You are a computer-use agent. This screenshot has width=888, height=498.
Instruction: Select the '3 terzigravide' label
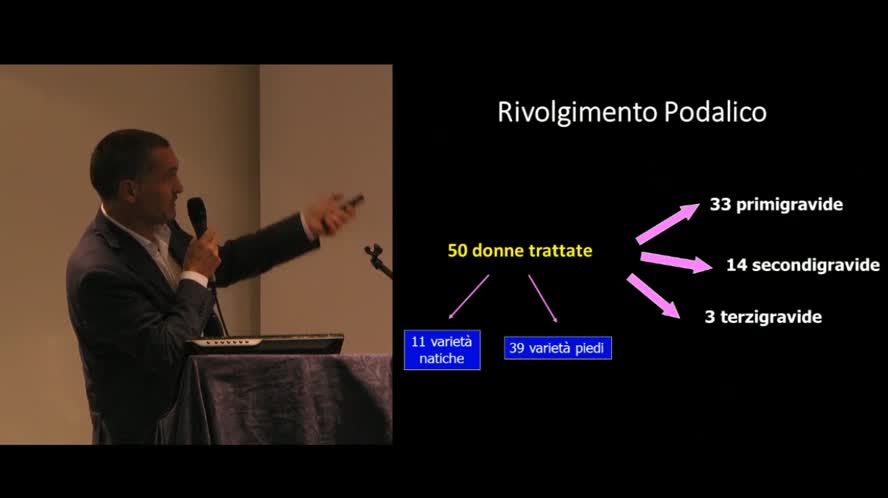pyautogui.click(x=763, y=317)
